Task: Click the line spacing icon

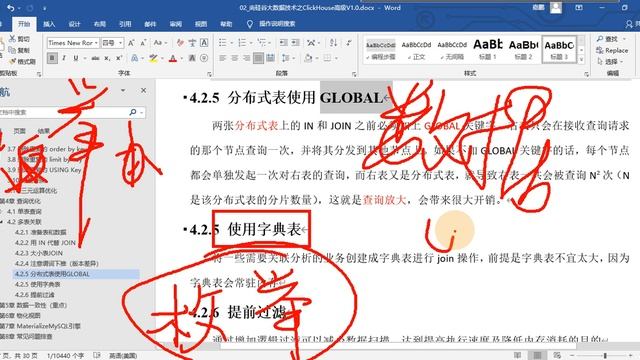Action: click(x=285, y=58)
